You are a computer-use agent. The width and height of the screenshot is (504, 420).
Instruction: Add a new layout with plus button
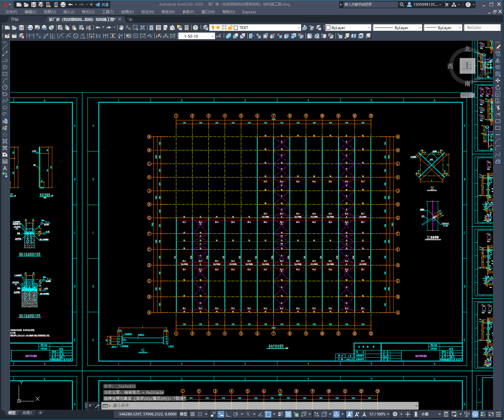click(40, 413)
